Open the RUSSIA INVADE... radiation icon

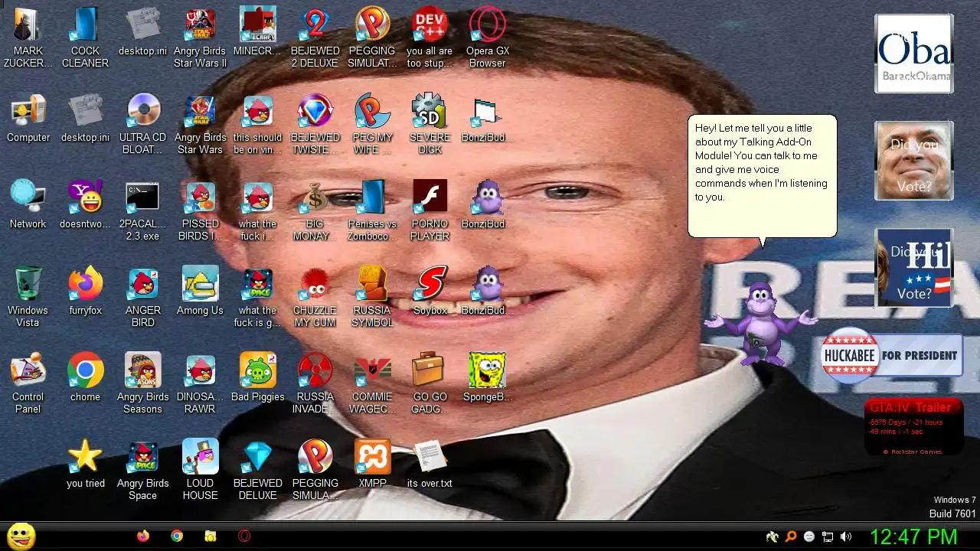click(315, 384)
